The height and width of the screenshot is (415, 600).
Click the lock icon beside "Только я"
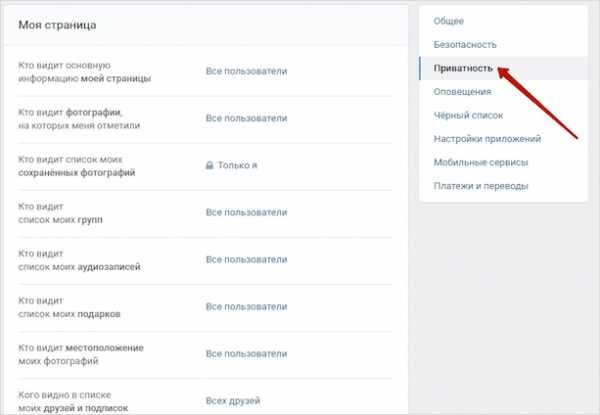click(x=210, y=165)
